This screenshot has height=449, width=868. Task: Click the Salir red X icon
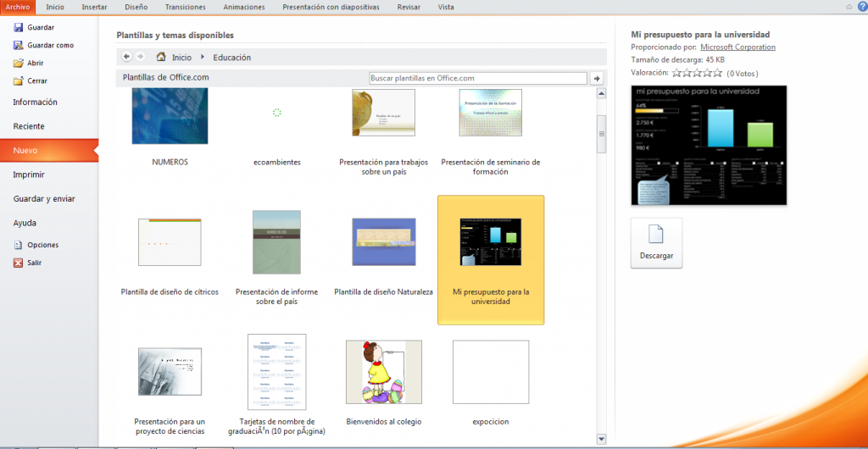19,263
